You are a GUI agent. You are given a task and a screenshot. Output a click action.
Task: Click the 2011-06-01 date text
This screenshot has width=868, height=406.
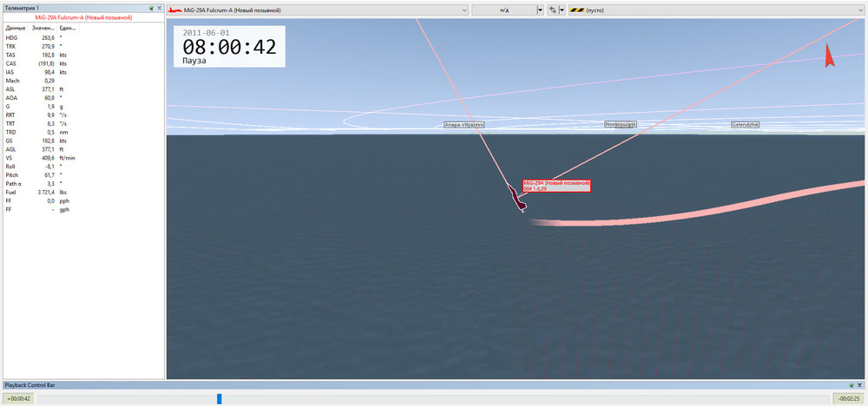pos(206,33)
